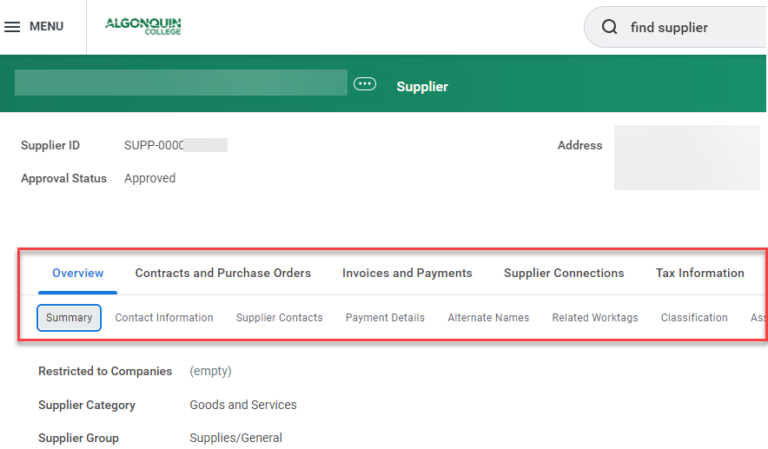View the Supplier Contacts sub-tab

click(x=279, y=318)
